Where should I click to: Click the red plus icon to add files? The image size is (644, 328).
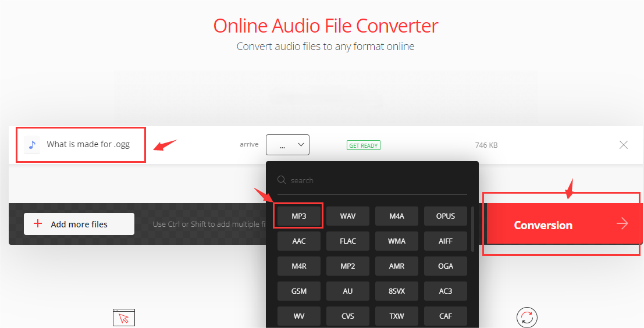click(x=38, y=224)
